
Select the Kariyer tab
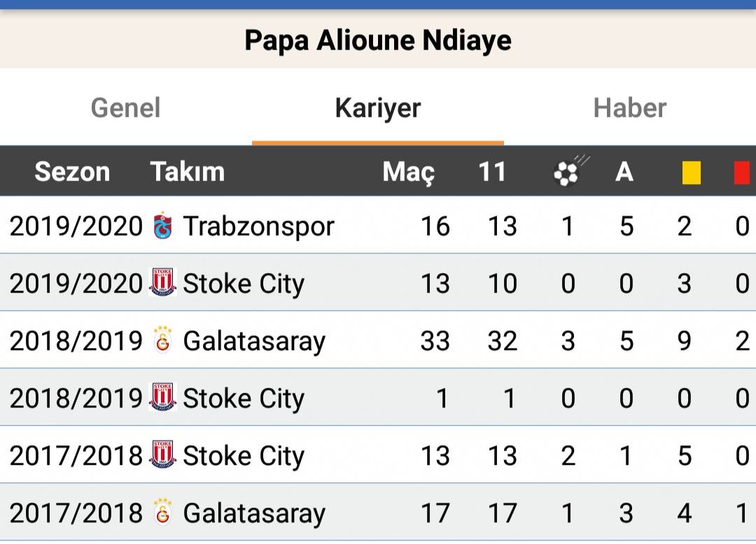point(378,108)
